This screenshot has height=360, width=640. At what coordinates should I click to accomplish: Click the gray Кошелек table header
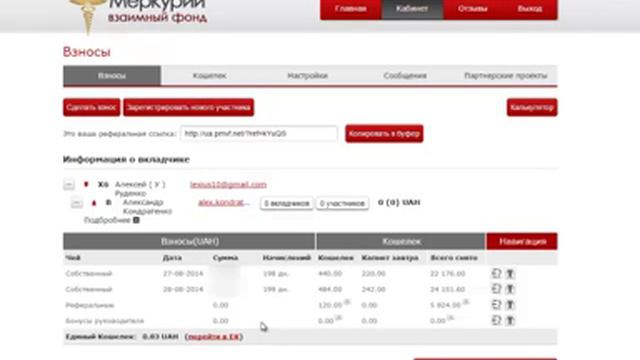pyautogui.click(x=401, y=241)
